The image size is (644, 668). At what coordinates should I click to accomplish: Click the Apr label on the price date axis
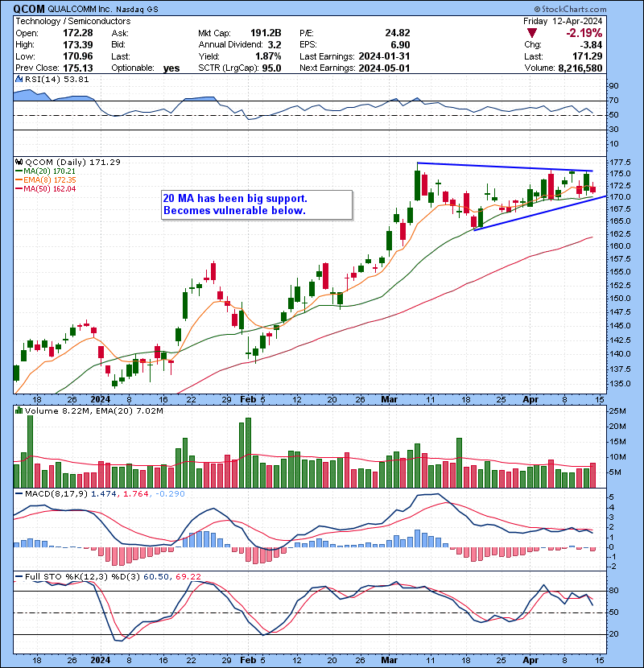tap(530, 399)
